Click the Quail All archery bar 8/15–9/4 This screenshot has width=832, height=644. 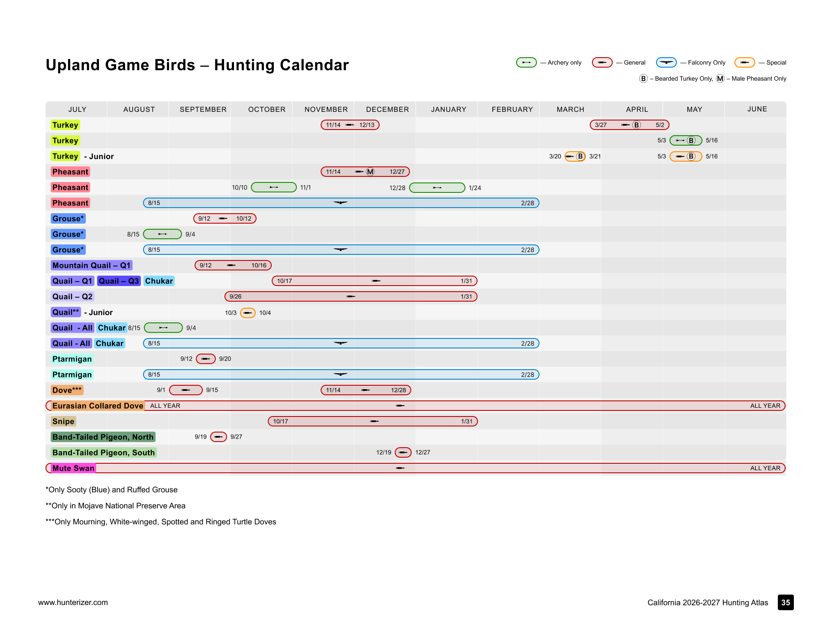coord(163,328)
